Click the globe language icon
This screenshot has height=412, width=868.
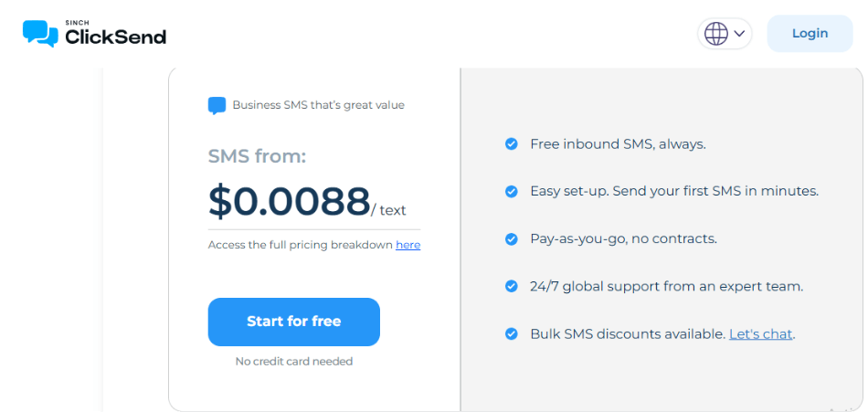click(716, 34)
